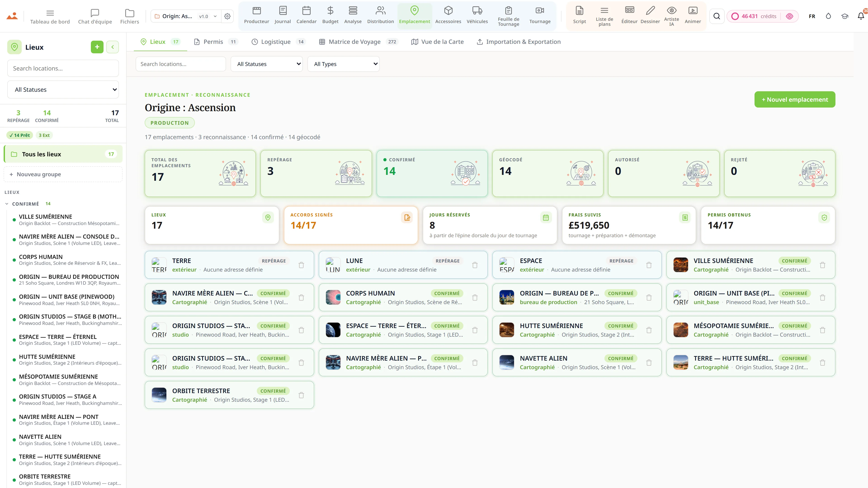Toggle the 14 Prêt filter chip
The height and width of the screenshot is (488, 868).
[19, 135]
